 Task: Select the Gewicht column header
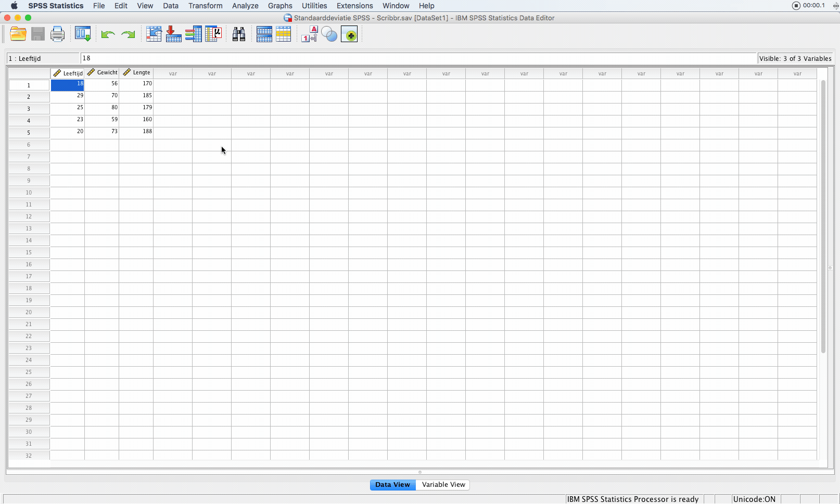pos(102,73)
